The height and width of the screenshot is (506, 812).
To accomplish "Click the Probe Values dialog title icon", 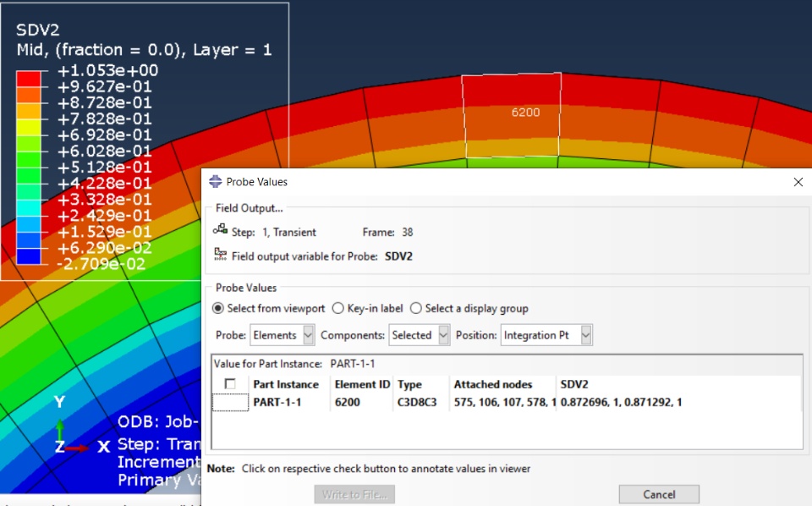I will (216, 181).
